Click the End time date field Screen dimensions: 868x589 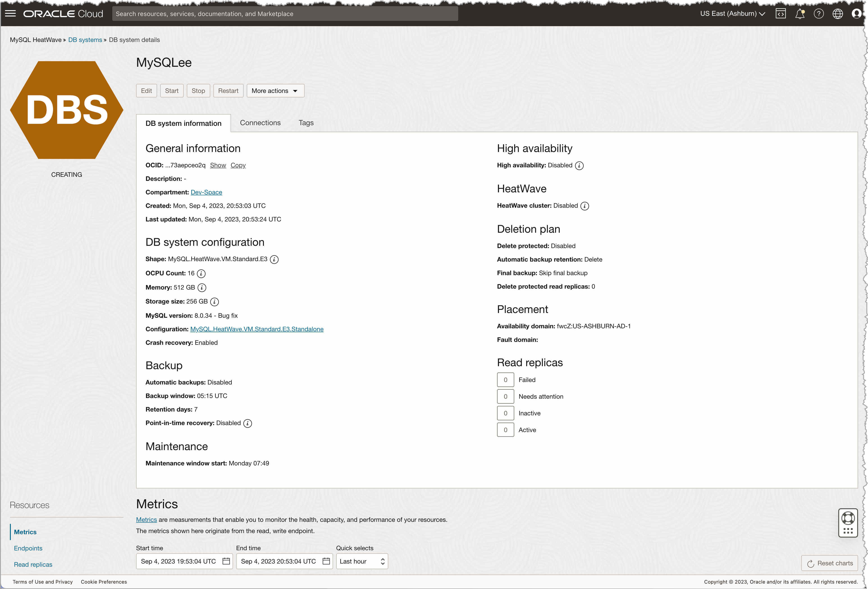point(285,561)
